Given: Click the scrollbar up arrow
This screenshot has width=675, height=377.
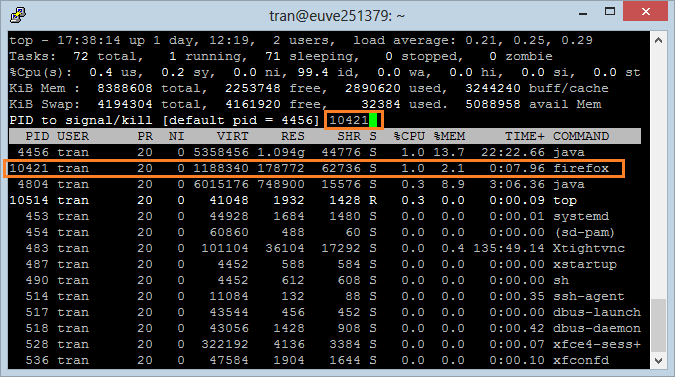Looking at the screenshot, I should pos(658,40).
